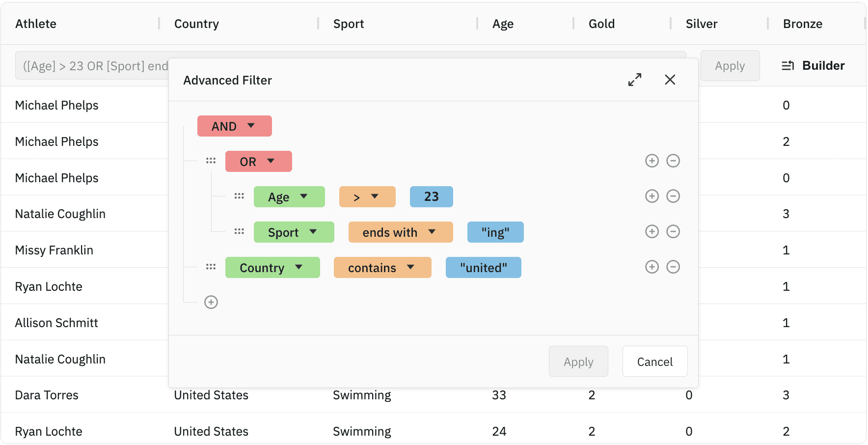Close the Advanced Filter dialog

click(670, 80)
